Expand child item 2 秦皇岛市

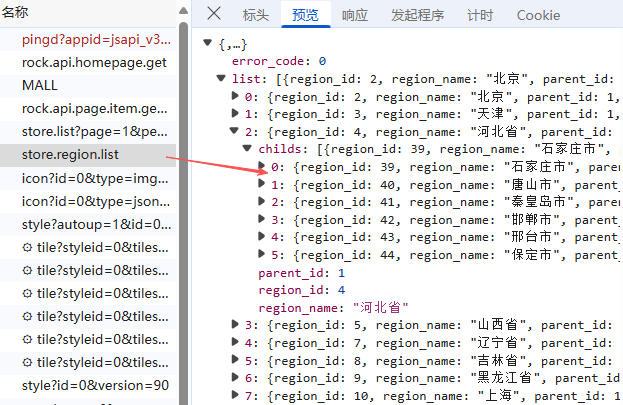(x=261, y=201)
